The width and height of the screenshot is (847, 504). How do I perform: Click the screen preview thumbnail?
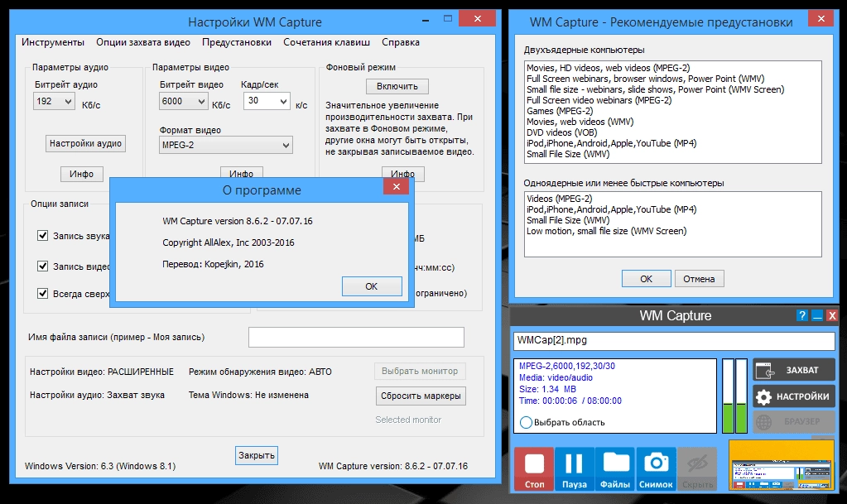[x=782, y=464]
